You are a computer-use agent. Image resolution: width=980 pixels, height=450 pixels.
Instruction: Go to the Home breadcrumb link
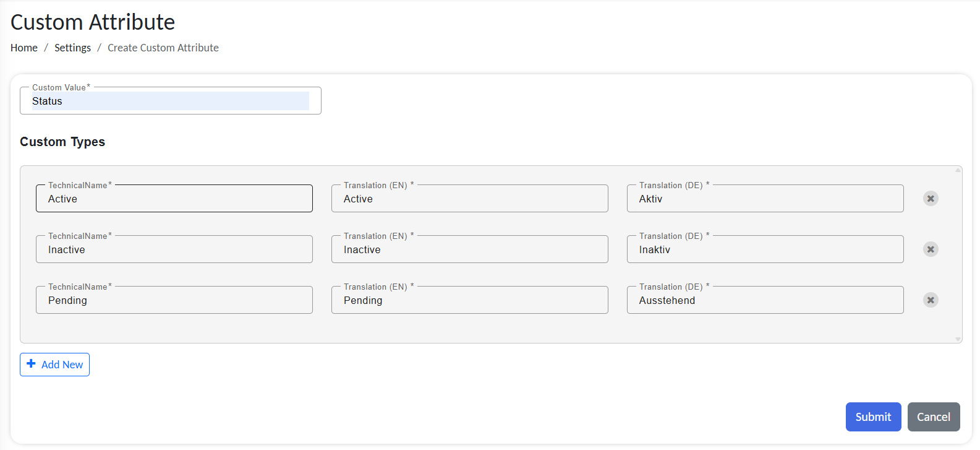[x=24, y=48]
